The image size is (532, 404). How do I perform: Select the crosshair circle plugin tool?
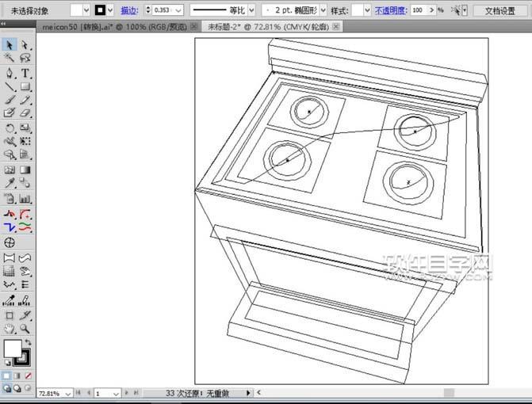coord(10,242)
